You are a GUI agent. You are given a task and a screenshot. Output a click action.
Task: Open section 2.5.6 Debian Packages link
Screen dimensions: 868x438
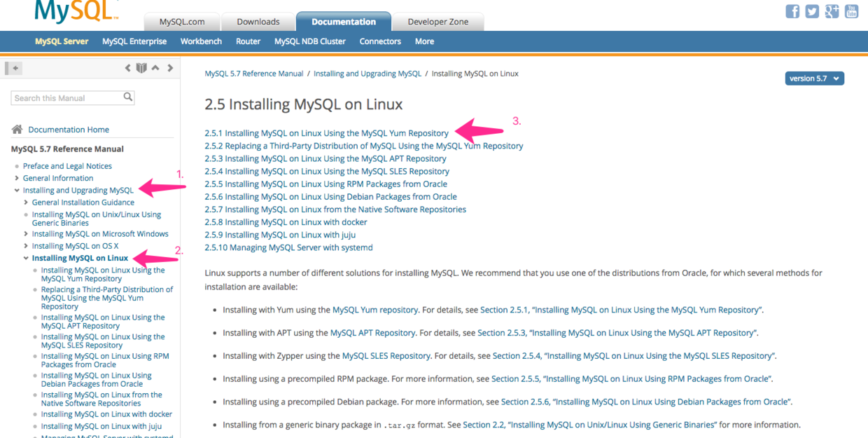pyautogui.click(x=330, y=196)
